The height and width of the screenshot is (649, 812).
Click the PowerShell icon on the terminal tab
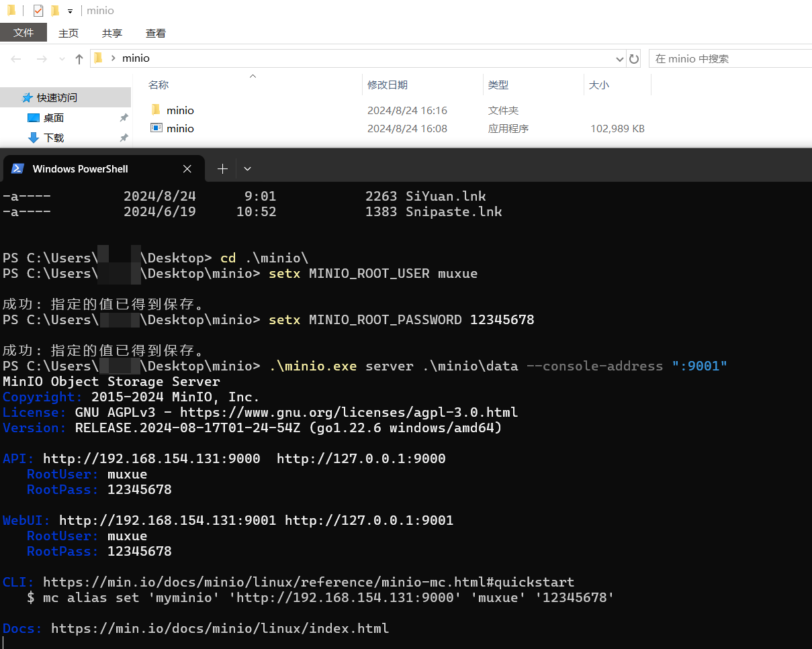pos(17,168)
